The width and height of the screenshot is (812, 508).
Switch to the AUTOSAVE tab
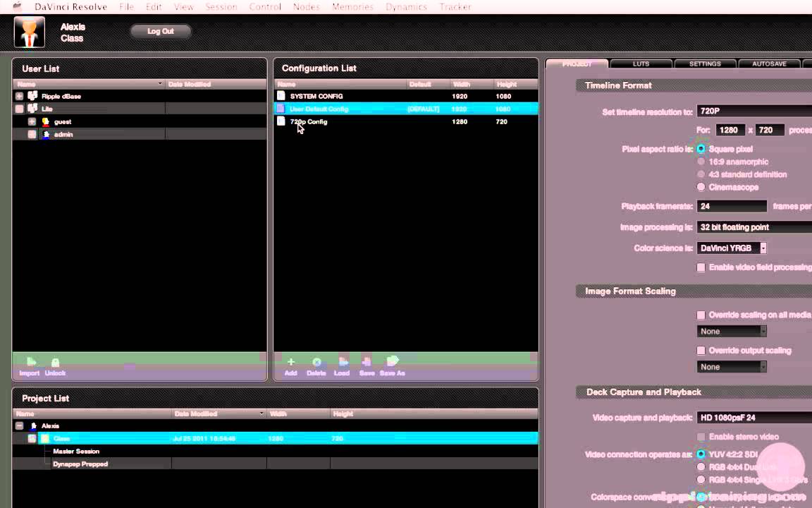click(x=769, y=64)
